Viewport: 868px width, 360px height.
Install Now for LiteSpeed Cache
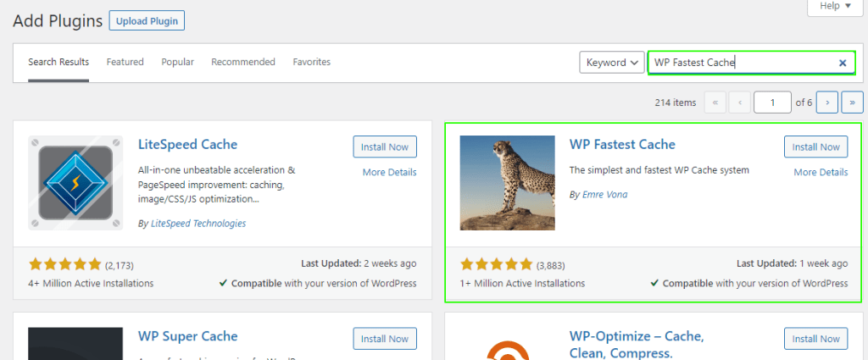[385, 147]
